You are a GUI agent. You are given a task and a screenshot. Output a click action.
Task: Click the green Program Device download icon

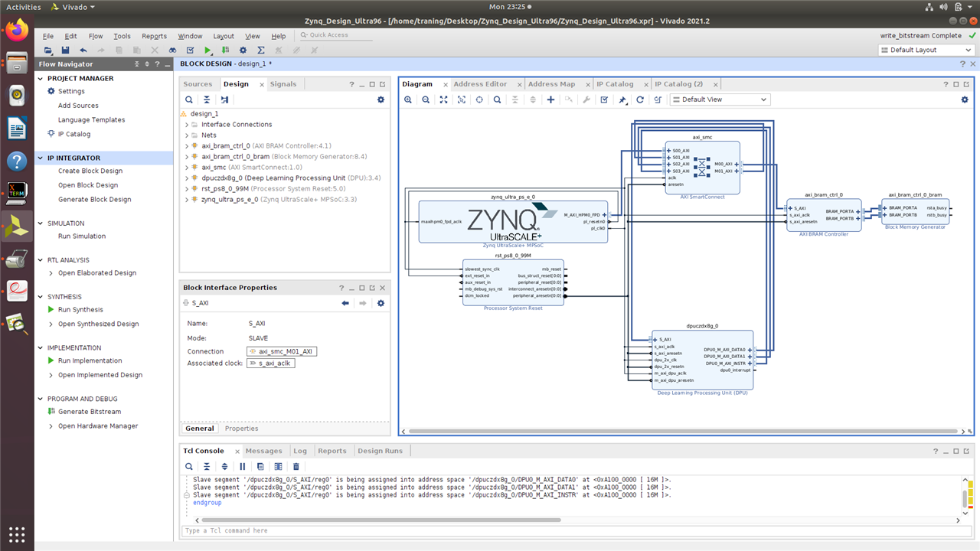tap(225, 50)
